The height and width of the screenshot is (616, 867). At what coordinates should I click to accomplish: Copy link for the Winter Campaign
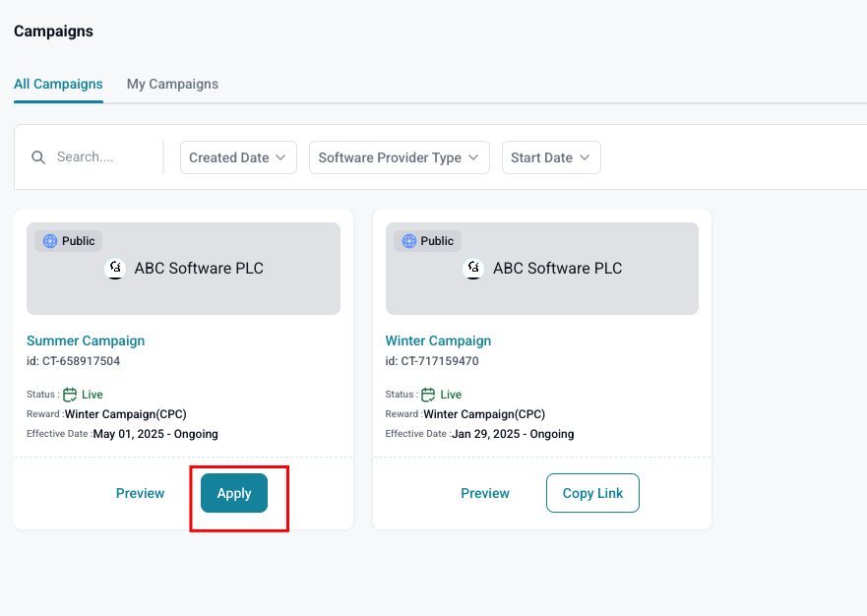[x=592, y=493]
